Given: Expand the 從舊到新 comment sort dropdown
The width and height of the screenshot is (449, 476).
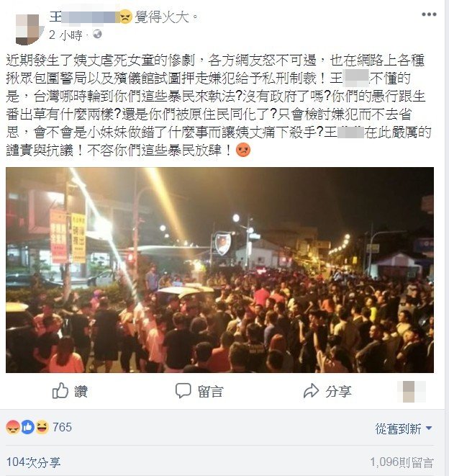Looking at the screenshot, I should click(x=404, y=428).
